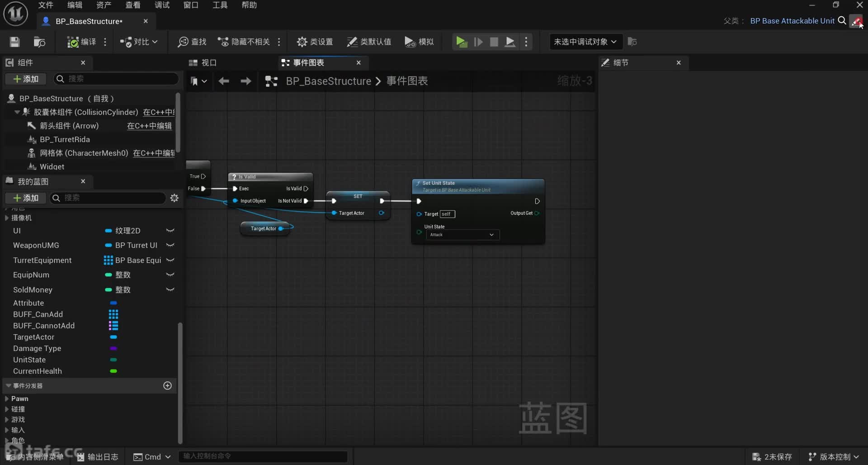Toggle visibility eye for WeaponUMG variable
This screenshot has height=465, width=868.
tap(170, 245)
